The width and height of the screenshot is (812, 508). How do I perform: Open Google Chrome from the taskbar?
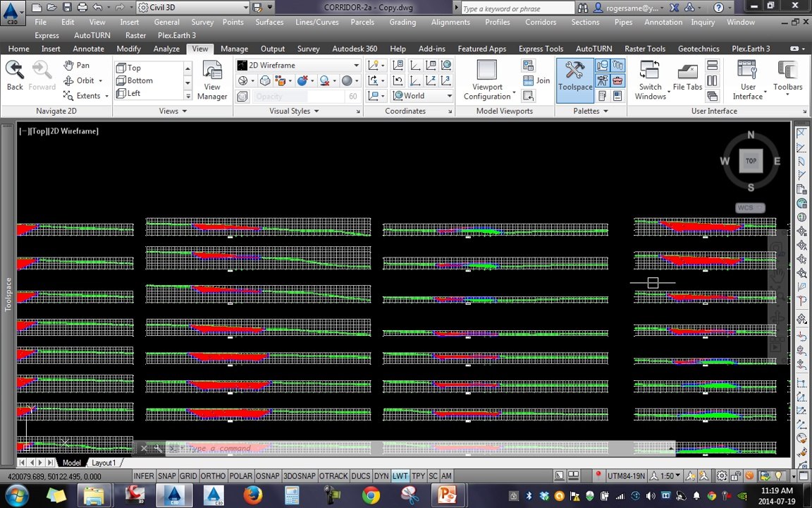[x=371, y=495]
